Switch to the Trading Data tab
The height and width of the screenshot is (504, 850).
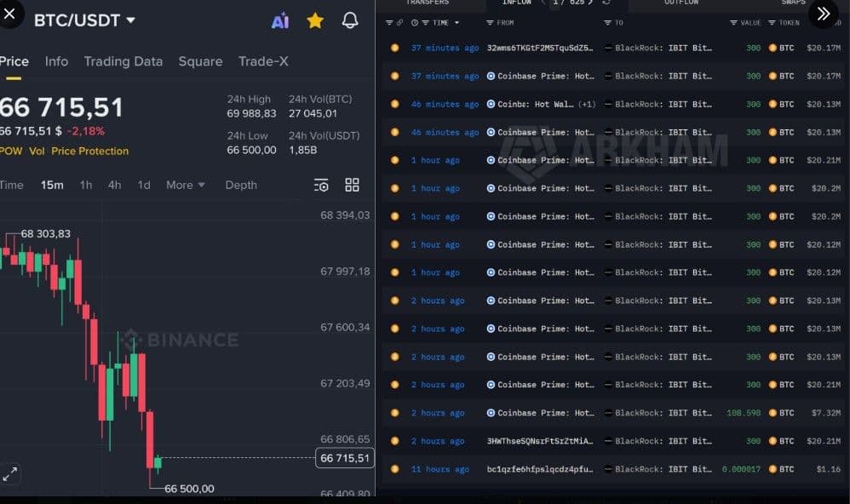[x=123, y=61]
